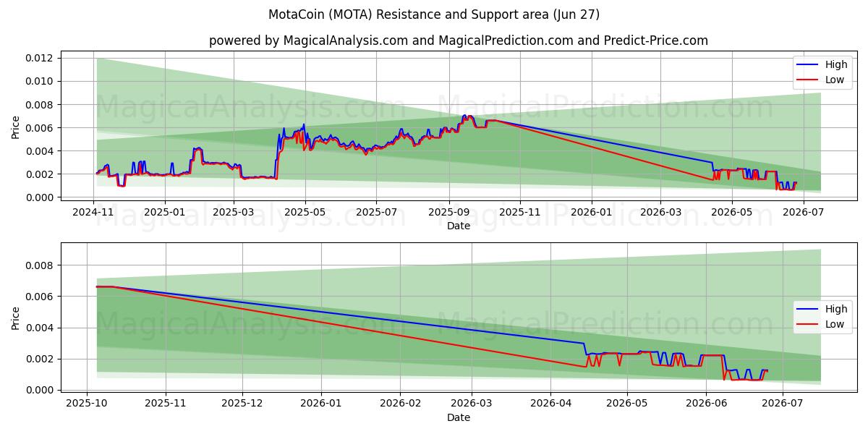Click 'Low' in the top chart legend
Screen dimensions: 868x434
pyautogui.click(x=835, y=80)
